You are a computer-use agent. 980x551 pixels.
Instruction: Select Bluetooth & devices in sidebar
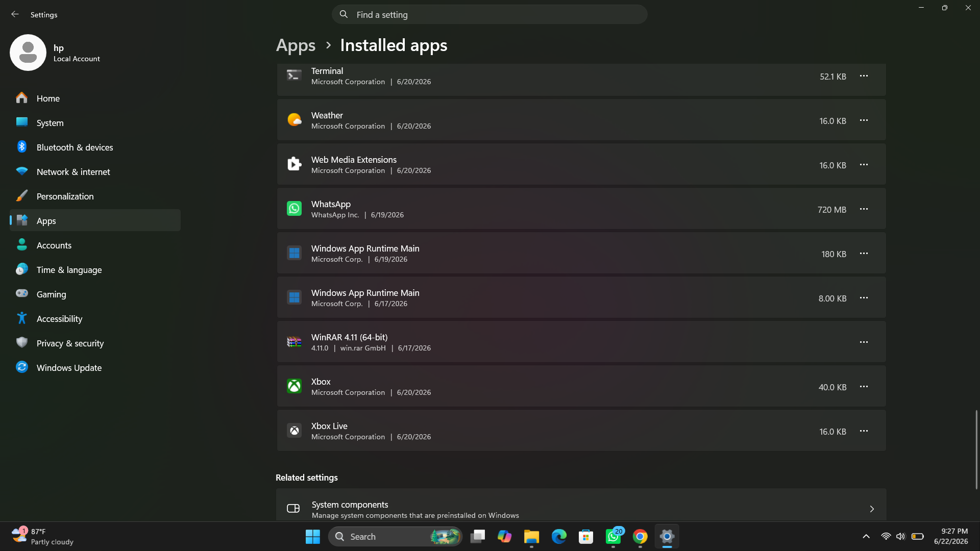[95, 147]
